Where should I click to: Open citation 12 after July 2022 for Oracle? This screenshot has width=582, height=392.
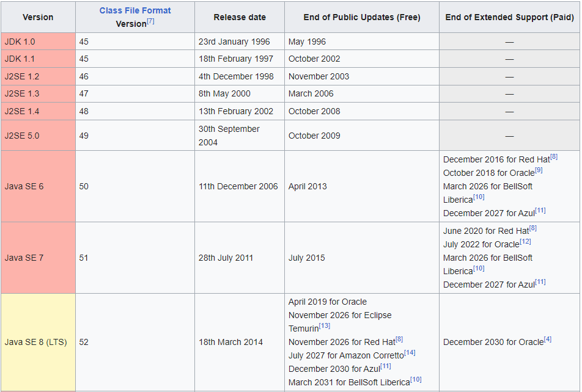(525, 242)
